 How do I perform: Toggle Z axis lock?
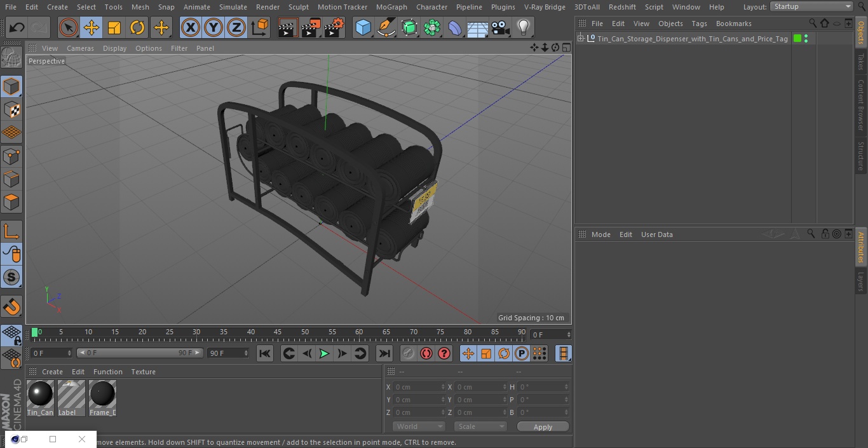click(x=236, y=27)
